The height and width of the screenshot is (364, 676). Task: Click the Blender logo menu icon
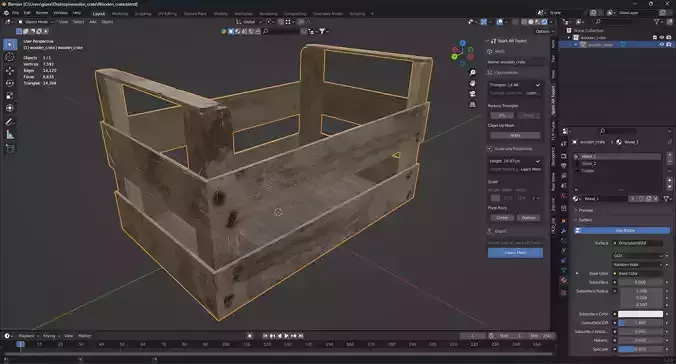[x=6, y=13]
